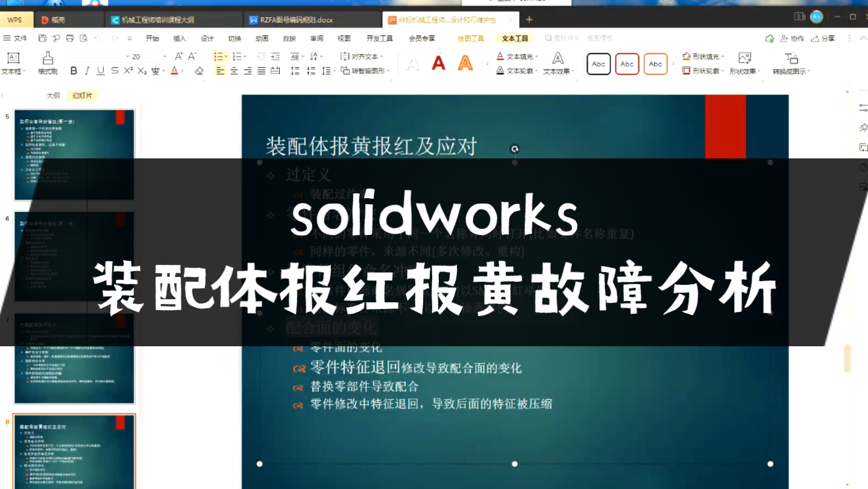Screen dimensions: 868x489
Task: Open text direction dropdown
Action: (316, 57)
